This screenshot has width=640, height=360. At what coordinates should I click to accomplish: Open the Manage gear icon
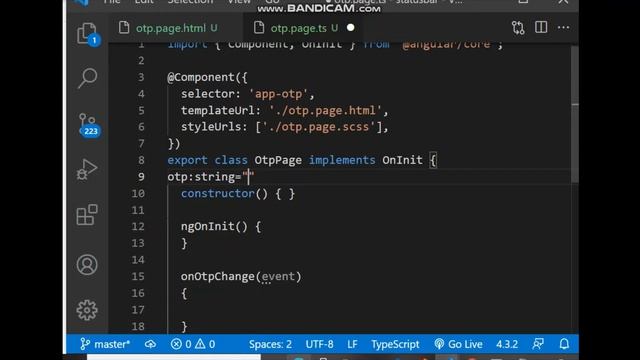tap(87, 310)
